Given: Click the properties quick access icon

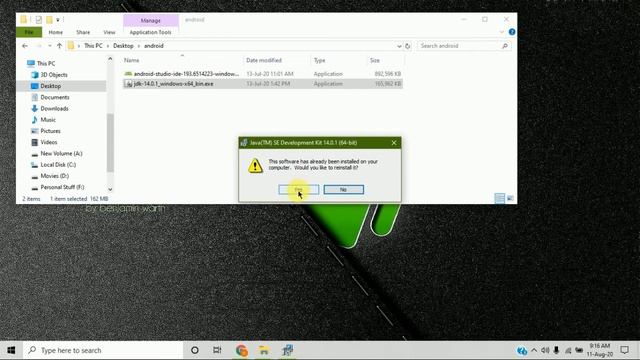Looking at the screenshot, I should tap(38, 20).
